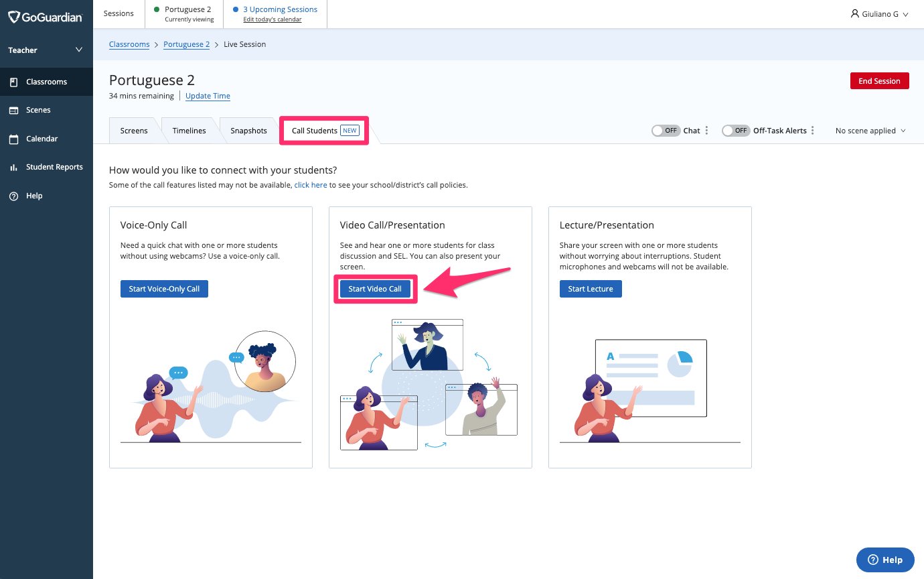The width and height of the screenshot is (924, 579).
Task: Click the '34 mins remaining' text
Action: (x=141, y=96)
